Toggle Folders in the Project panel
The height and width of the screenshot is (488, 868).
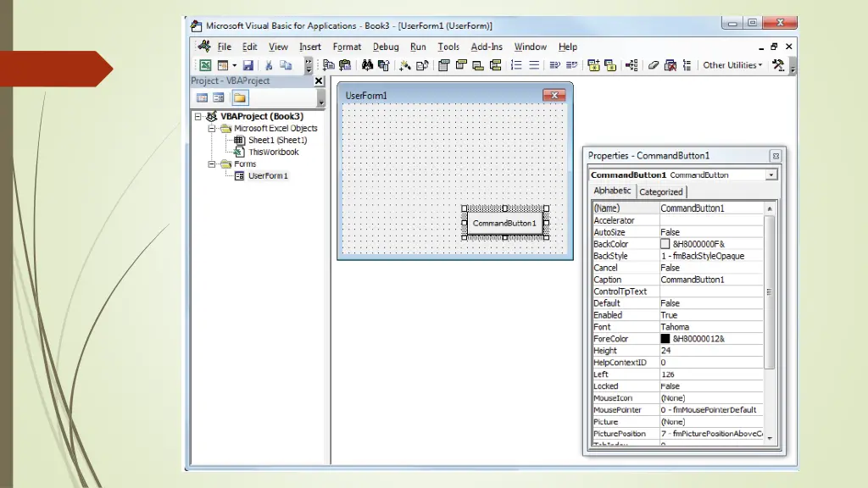pyautogui.click(x=240, y=98)
